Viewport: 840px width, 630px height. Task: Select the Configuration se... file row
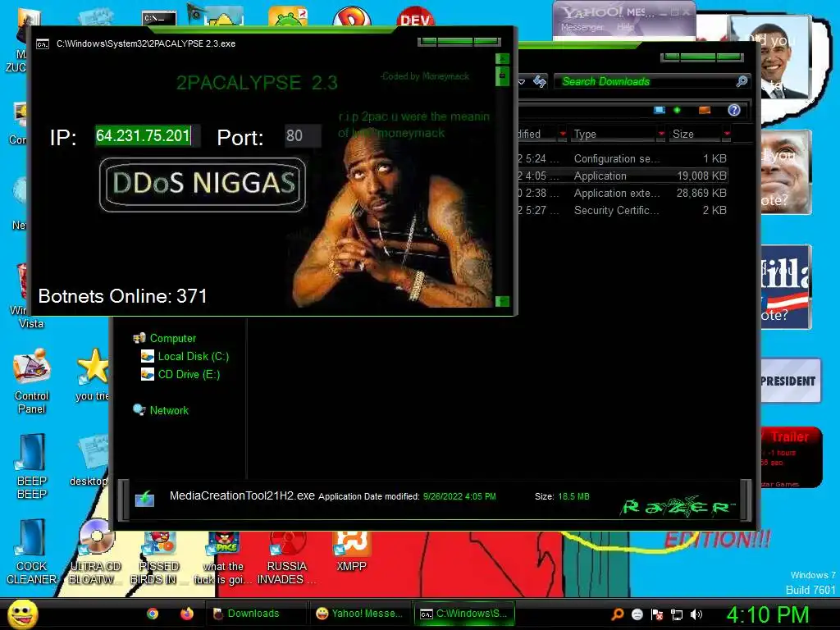click(622, 158)
